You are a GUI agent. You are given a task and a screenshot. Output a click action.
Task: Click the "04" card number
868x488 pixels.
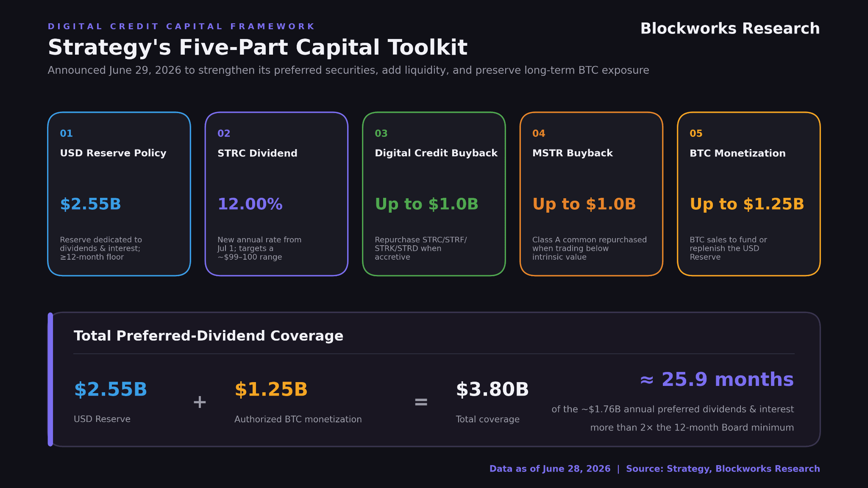point(539,133)
